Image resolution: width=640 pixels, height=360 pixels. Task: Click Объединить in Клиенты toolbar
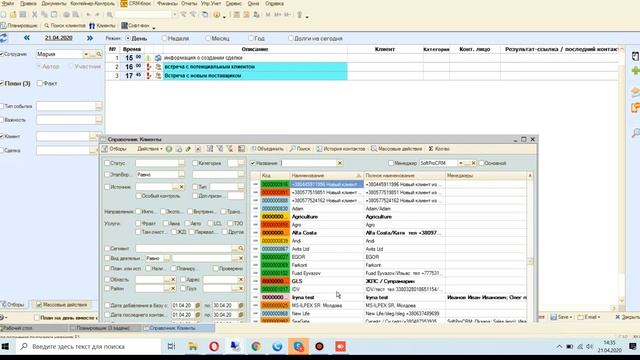[x=267, y=149]
